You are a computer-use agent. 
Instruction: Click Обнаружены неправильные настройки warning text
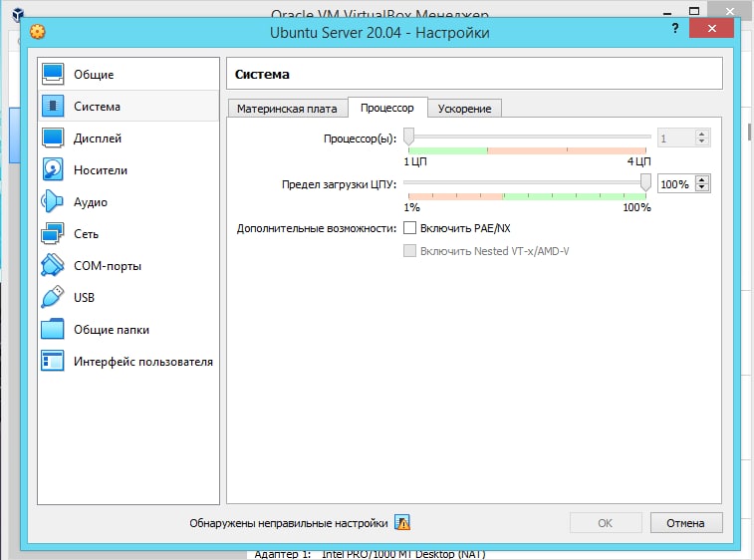[x=289, y=523]
